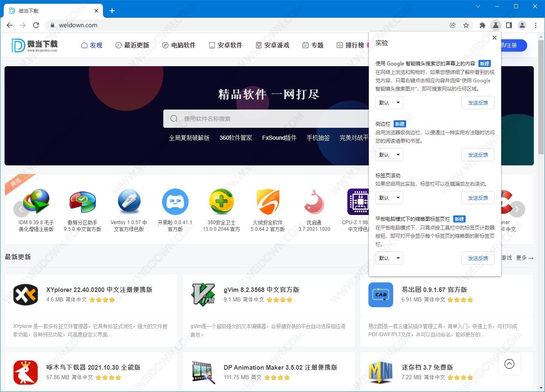
Task: Expand the 缩略图标签页栏 experiment dropdown
Action: click(x=390, y=258)
